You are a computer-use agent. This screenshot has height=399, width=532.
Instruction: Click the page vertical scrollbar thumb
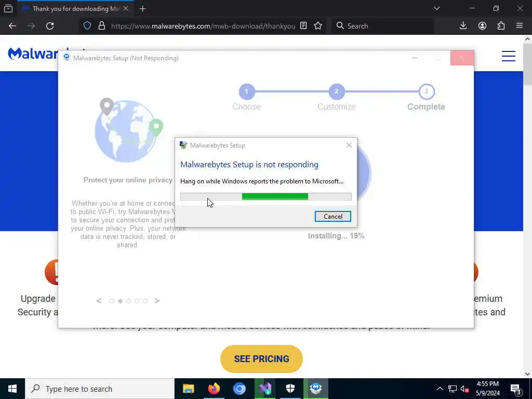click(x=528, y=64)
